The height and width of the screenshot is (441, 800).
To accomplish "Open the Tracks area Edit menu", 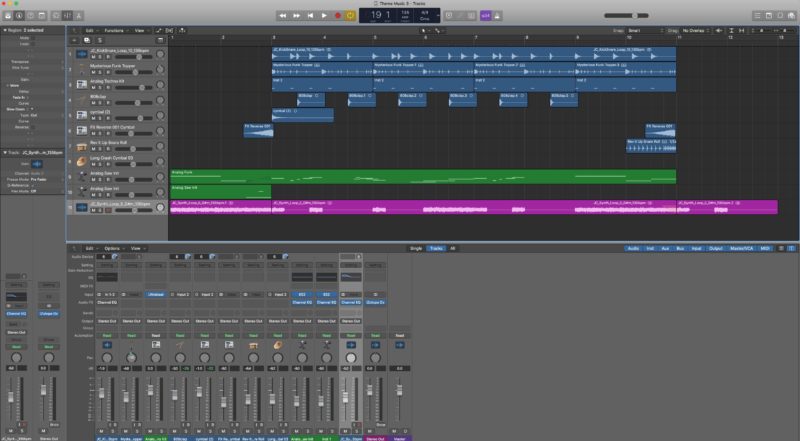I will coord(91,31).
